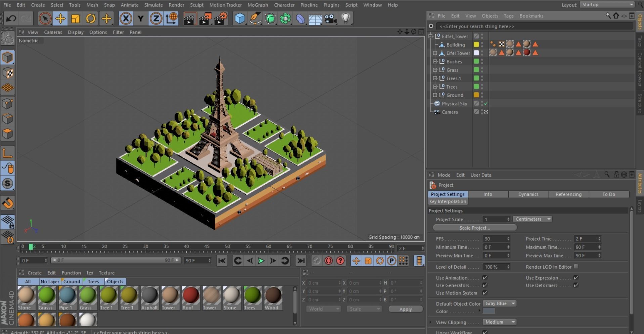Switch to Texture mode icon
Viewport: 644px width, 334px height.
click(x=8, y=73)
